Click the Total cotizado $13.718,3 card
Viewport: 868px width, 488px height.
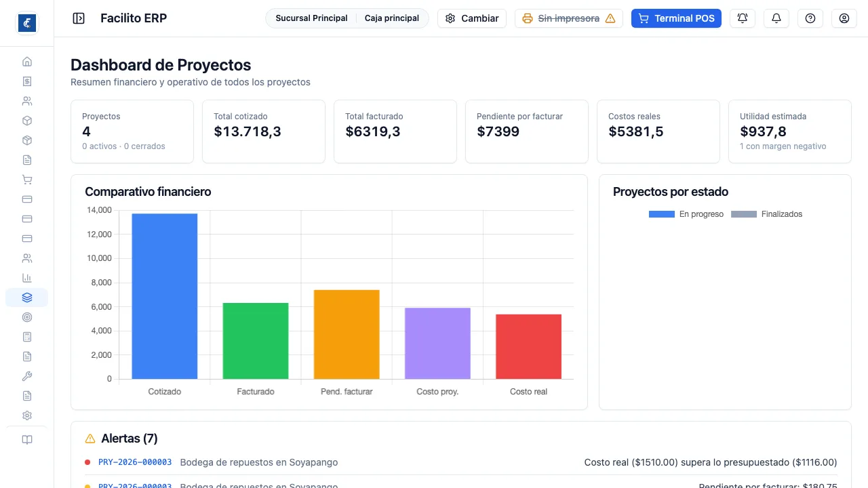click(264, 131)
